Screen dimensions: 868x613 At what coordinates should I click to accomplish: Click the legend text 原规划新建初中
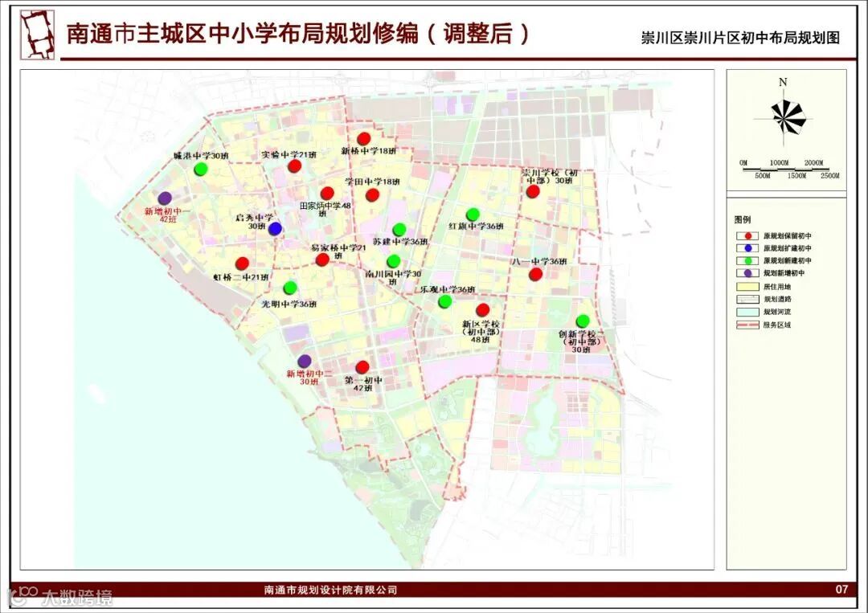788,260
